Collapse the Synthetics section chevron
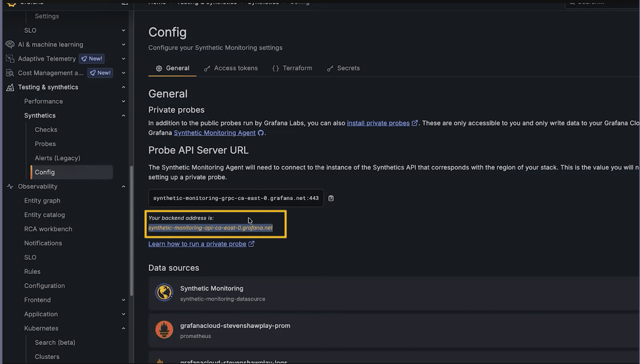Image resolution: width=640 pixels, height=364 pixels. click(123, 115)
